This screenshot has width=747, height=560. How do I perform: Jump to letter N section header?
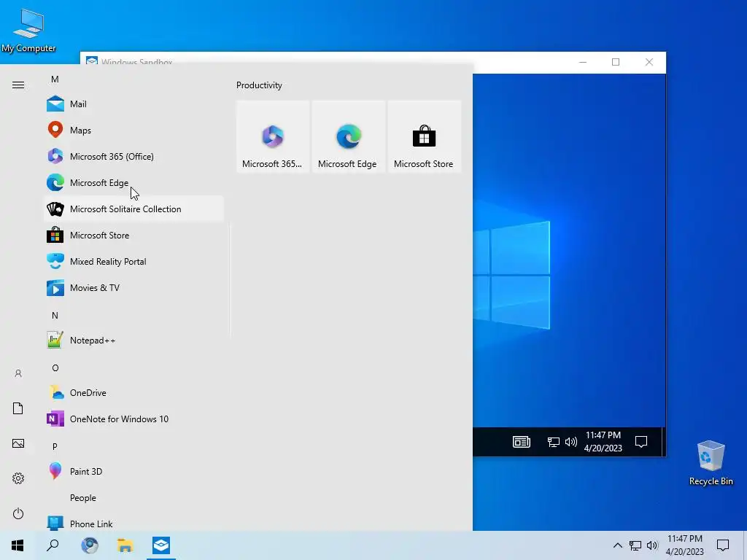[55, 315]
